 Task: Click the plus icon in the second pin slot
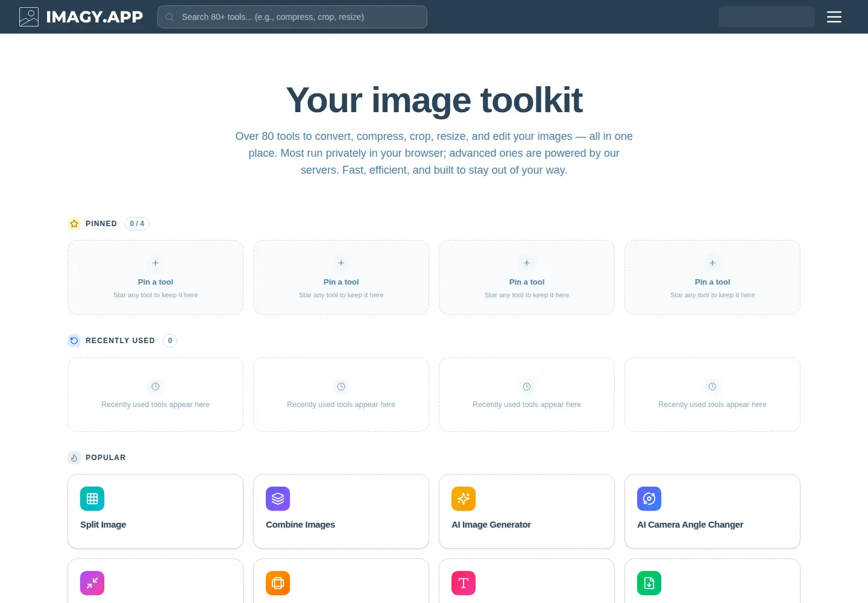click(341, 263)
